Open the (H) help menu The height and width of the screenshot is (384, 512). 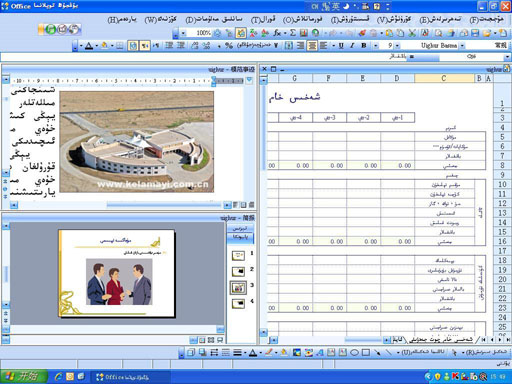coord(122,20)
